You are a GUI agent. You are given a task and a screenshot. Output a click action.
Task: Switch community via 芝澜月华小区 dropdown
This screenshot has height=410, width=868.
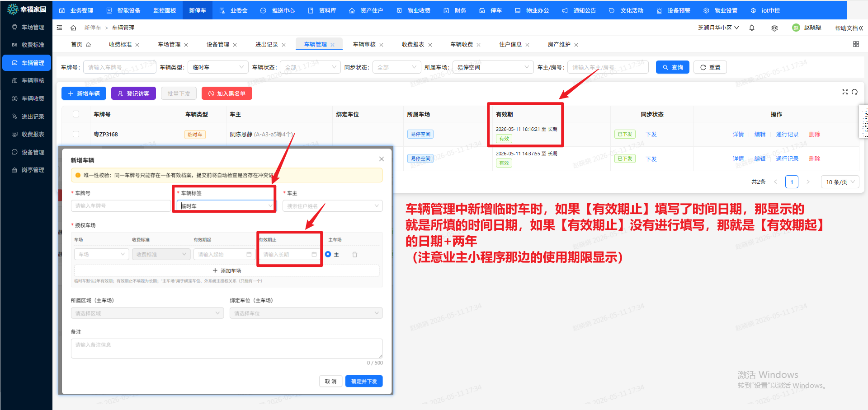(718, 28)
